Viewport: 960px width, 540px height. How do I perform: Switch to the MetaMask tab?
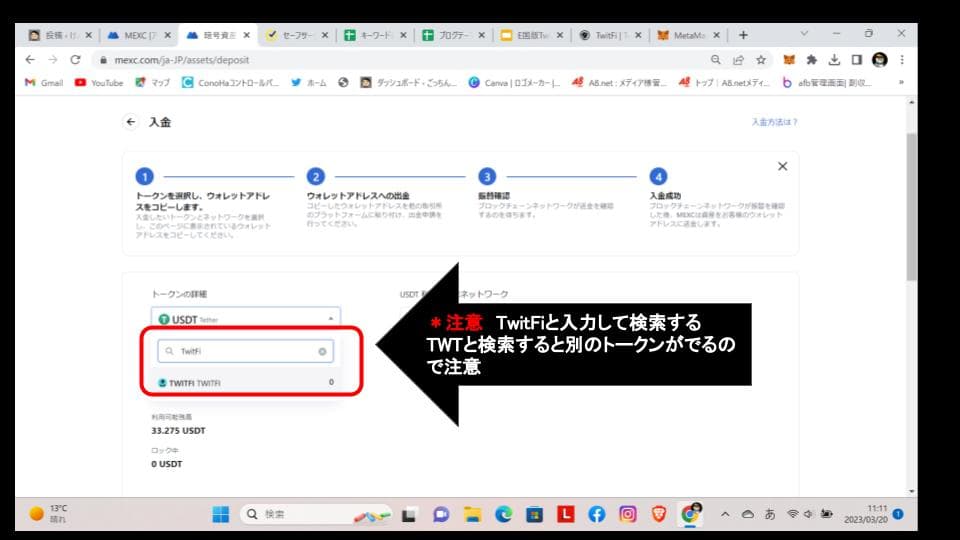[x=689, y=36]
